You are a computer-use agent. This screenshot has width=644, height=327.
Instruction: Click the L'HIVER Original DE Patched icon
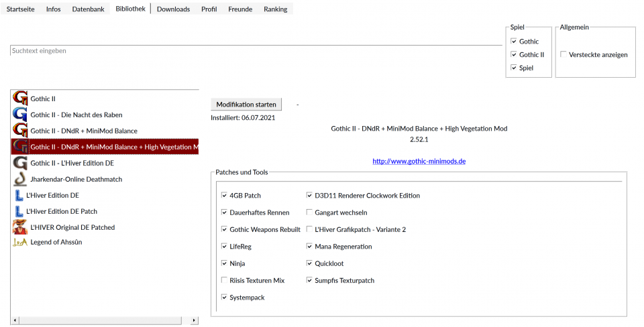pyautogui.click(x=20, y=227)
